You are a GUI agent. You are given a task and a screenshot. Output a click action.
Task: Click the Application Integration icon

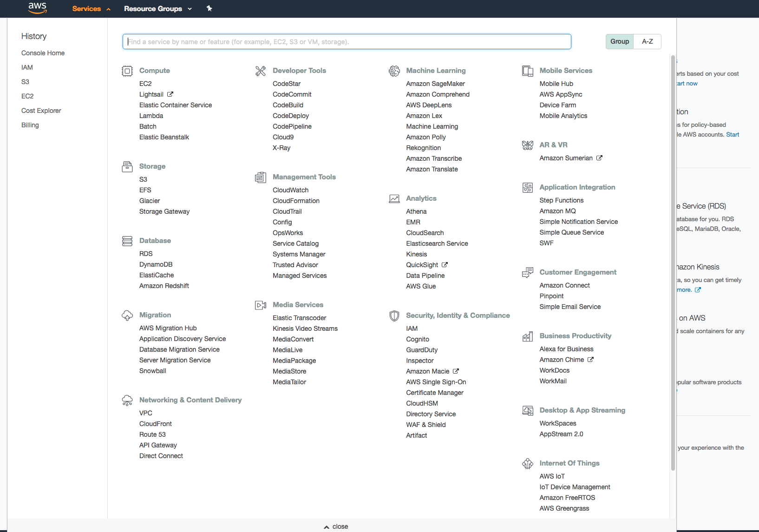click(x=528, y=187)
